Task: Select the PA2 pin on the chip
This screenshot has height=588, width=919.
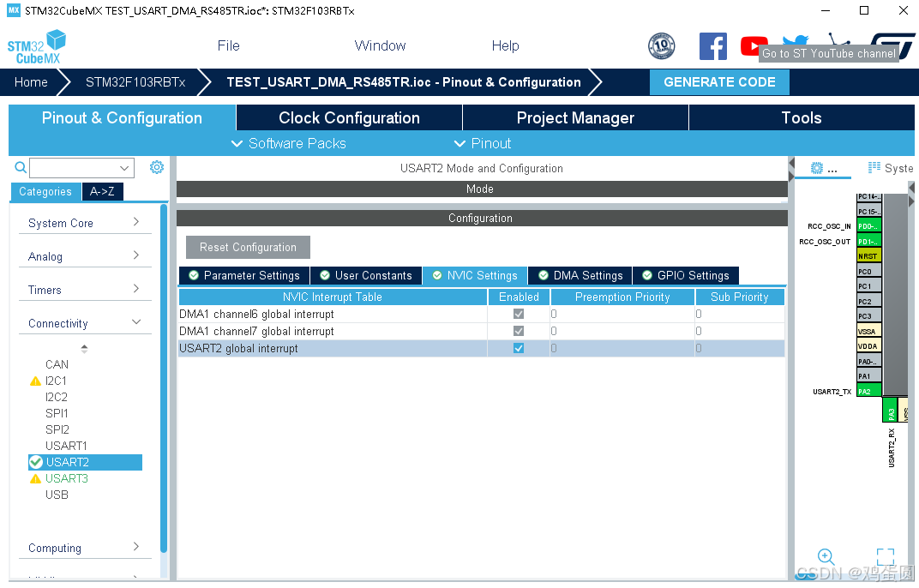Action: pos(868,391)
